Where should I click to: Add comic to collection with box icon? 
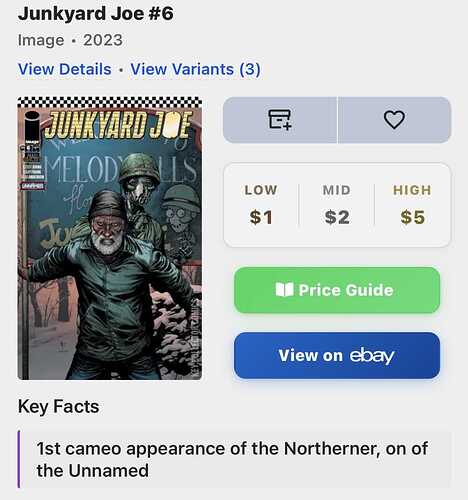pos(280,120)
